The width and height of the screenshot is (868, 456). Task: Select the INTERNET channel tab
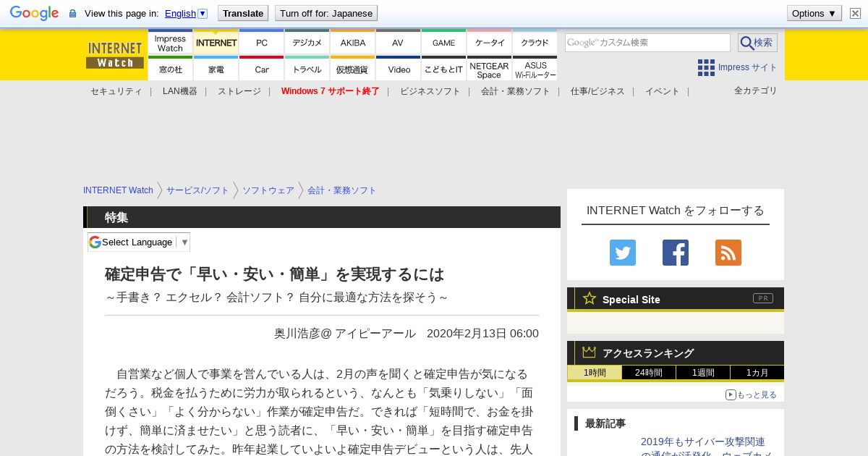coord(216,43)
